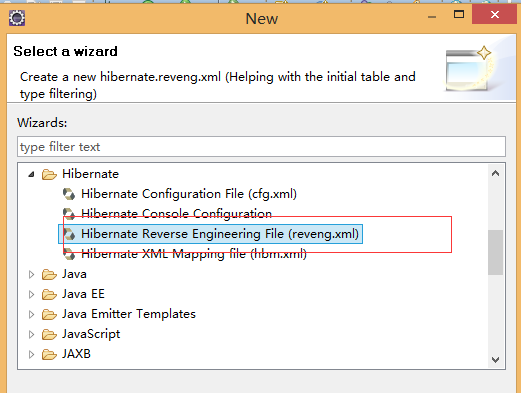Screen dimensions: 521x393
Task: Focus the 'type filter text' field
Action: (261, 147)
